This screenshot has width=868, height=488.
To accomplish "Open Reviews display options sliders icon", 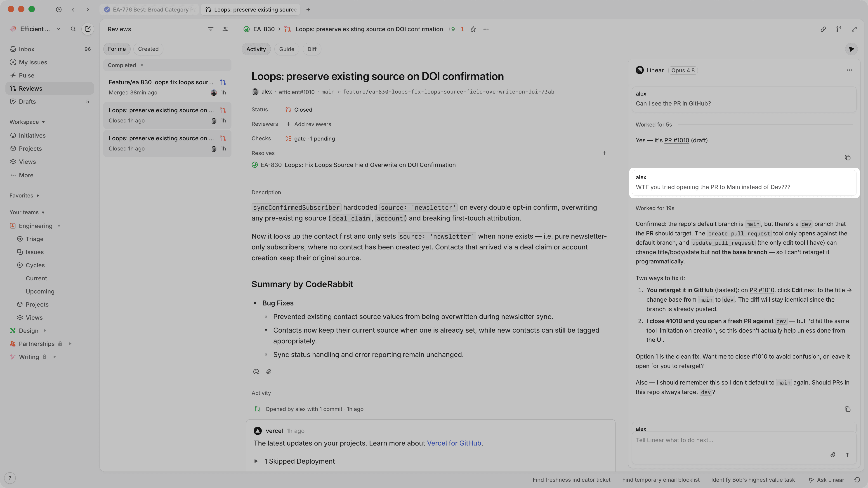I will [x=225, y=29].
